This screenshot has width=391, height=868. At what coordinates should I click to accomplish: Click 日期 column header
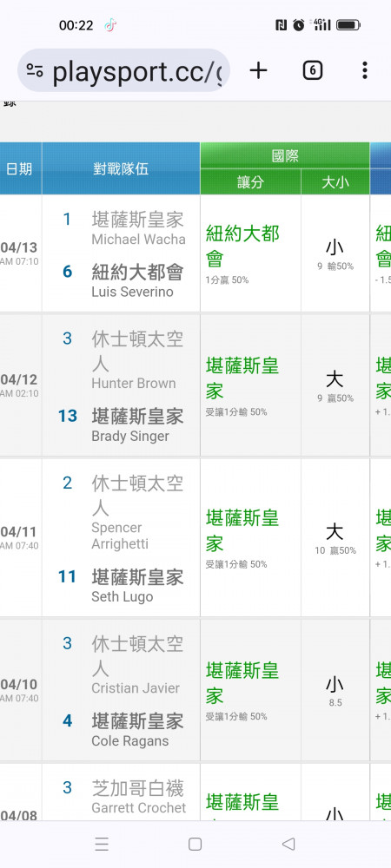click(20, 169)
